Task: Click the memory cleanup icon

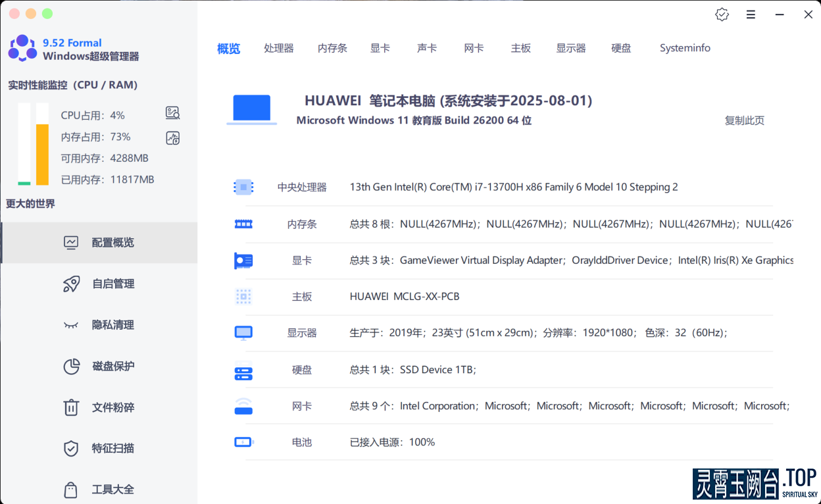Action: click(172, 138)
